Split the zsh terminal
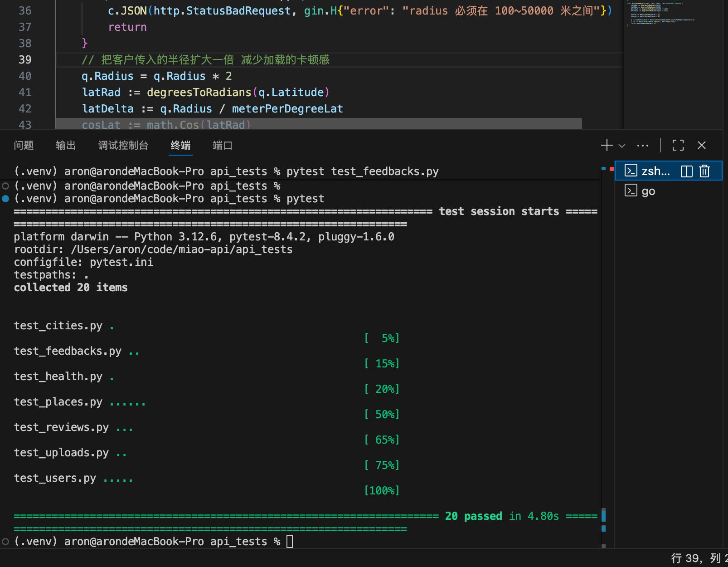Image resolution: width=728 pixels, height=567 pixels. [686, 171]
